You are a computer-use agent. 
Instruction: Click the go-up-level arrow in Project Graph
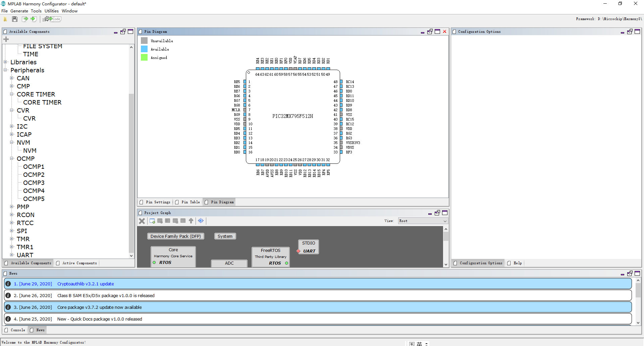coord(191,221)
